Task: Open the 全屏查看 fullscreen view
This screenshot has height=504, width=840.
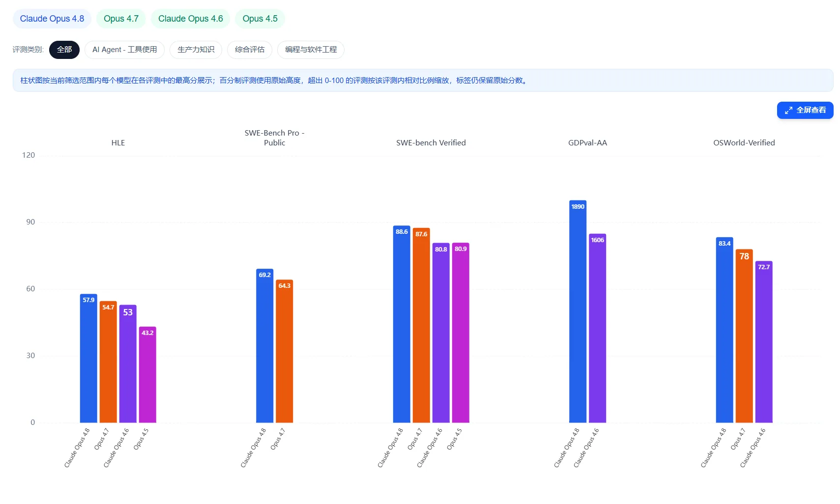Action: 805,111
